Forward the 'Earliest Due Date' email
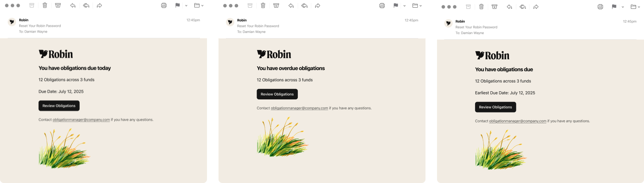This screenshot has height=183, width=644. click(x=536, y=7)
